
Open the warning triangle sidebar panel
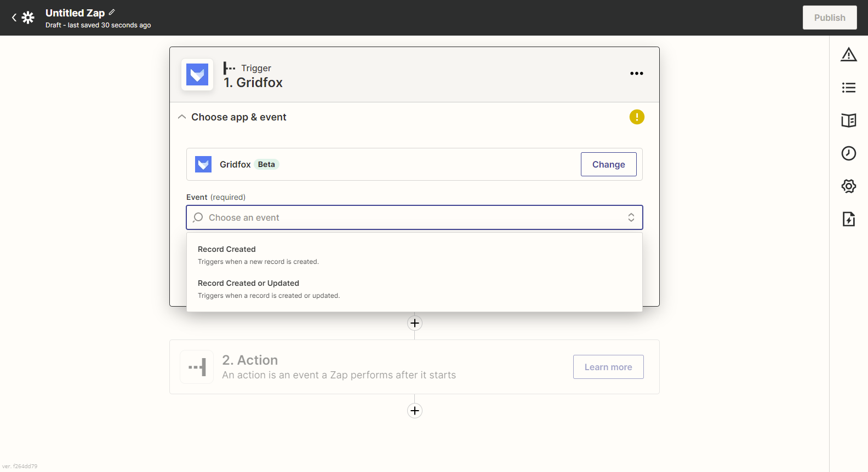[x=848, y=55]
